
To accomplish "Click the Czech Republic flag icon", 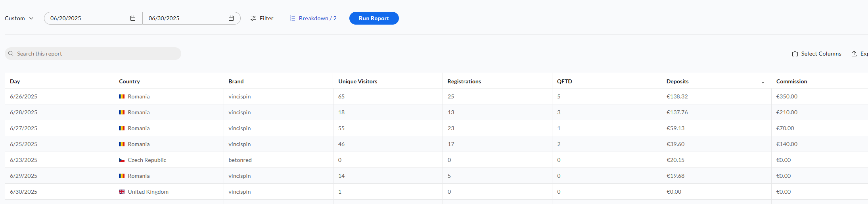I will click(122, 160).
